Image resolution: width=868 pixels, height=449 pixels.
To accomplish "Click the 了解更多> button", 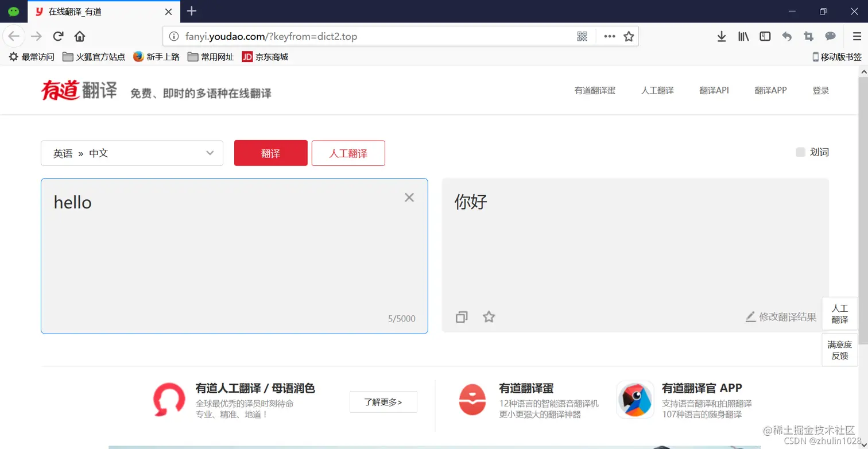I will [383, 402].
